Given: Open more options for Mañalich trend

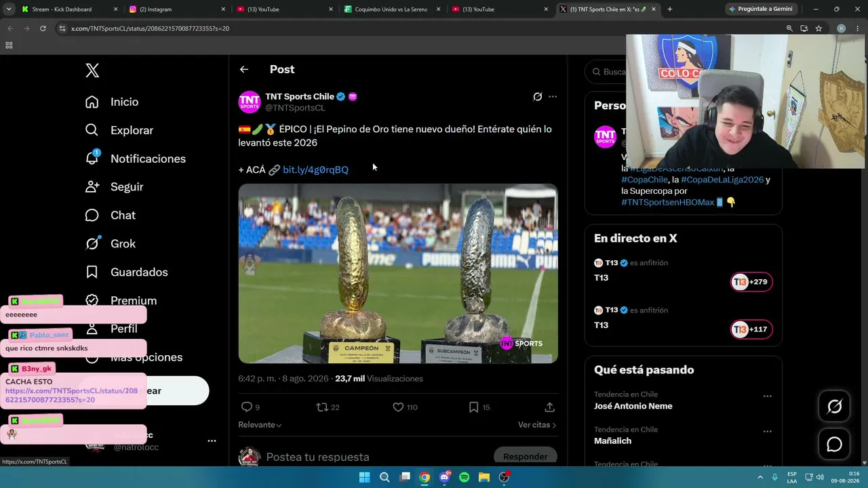Looking at the screenshot, I should [767, 432].
